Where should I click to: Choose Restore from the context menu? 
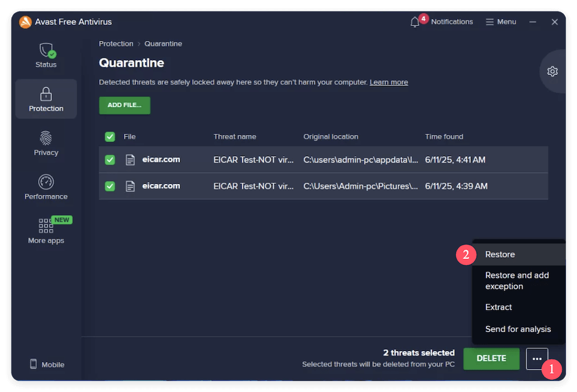[500, 254]
